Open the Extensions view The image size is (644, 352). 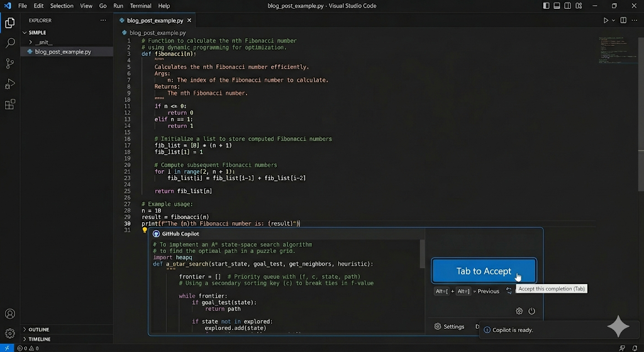tap(10, 105)
